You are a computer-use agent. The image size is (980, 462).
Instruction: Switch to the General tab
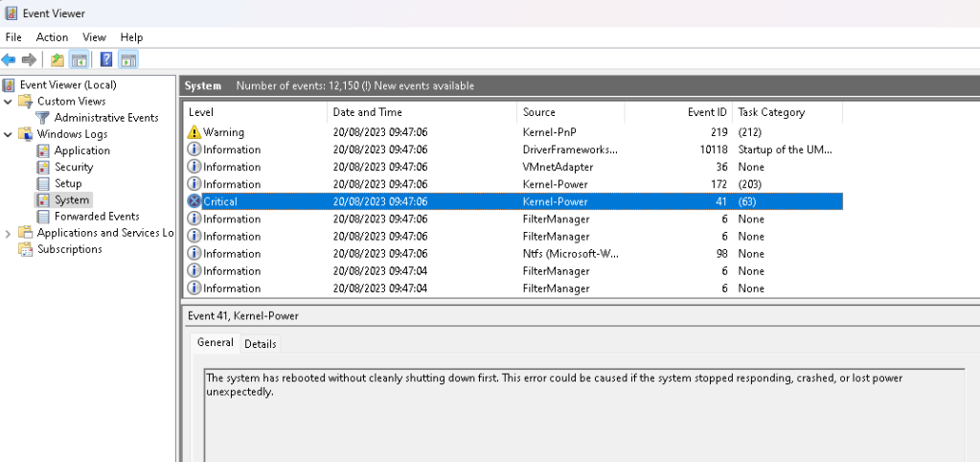pyautogui.click(x=215, y=342)
